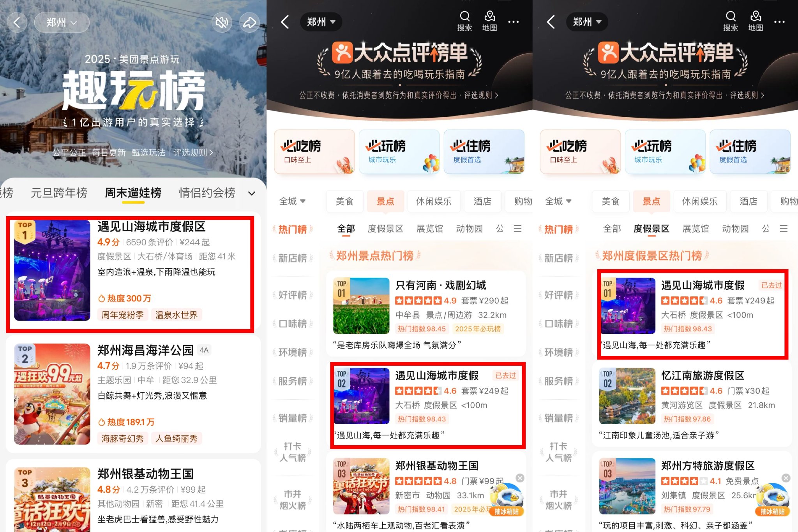Open 郑州 city dropdown on 趣玩榜 page
This screenshot has height=532, width=798.
(x=62, y=23)
